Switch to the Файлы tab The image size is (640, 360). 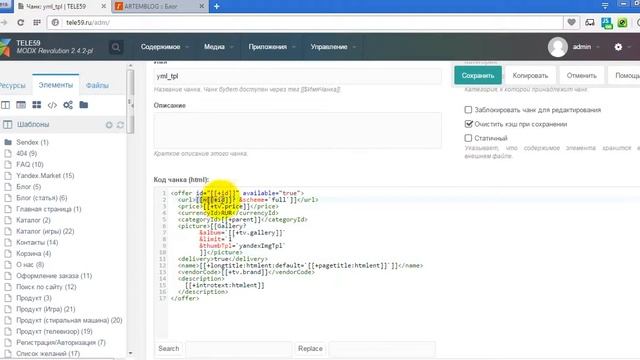(97, 85)
